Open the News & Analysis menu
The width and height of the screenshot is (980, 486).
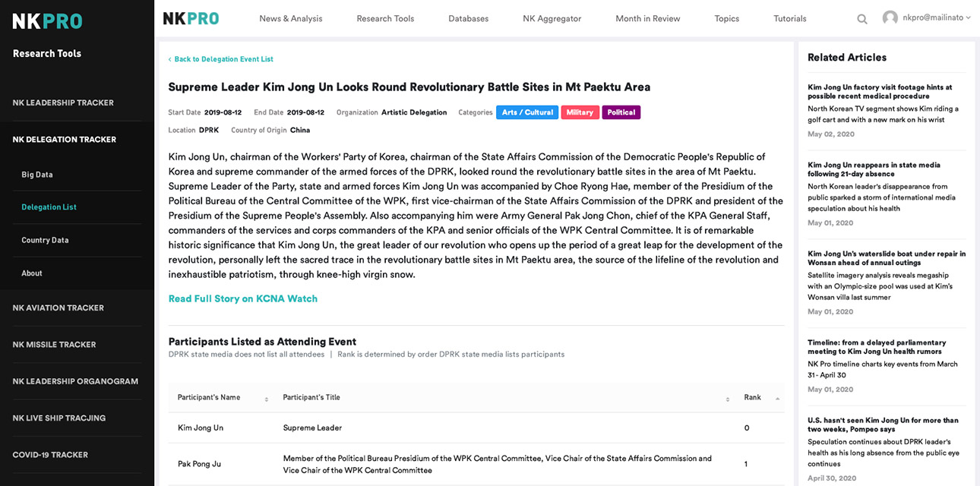pos(290,19)
